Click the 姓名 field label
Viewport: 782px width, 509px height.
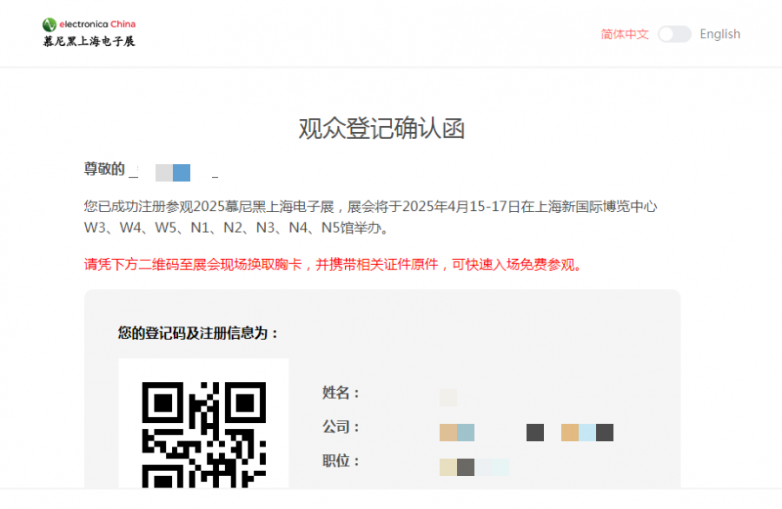tap(341, 393)
